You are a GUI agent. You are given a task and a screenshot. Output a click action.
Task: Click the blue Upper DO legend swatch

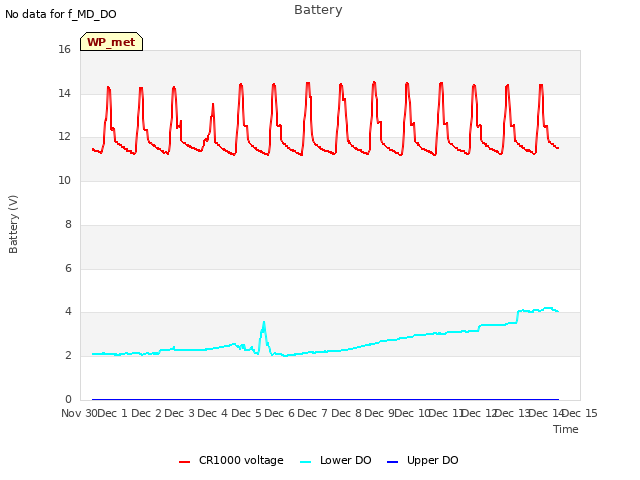[392, 462]
